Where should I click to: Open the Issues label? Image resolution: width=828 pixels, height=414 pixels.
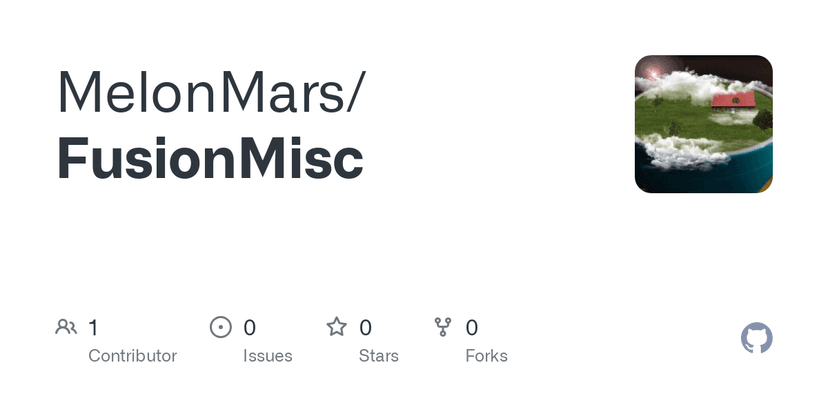[x=268, y=356]
